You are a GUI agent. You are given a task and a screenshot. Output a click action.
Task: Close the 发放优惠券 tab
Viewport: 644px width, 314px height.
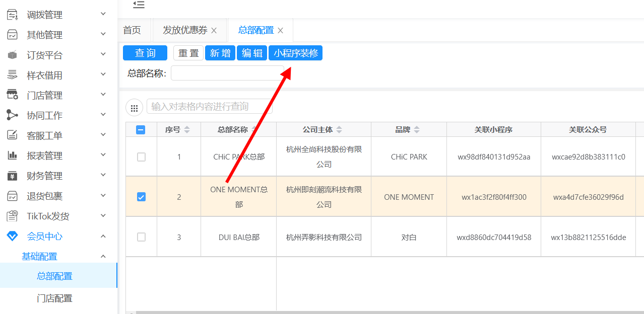click(x=214, y=31)
